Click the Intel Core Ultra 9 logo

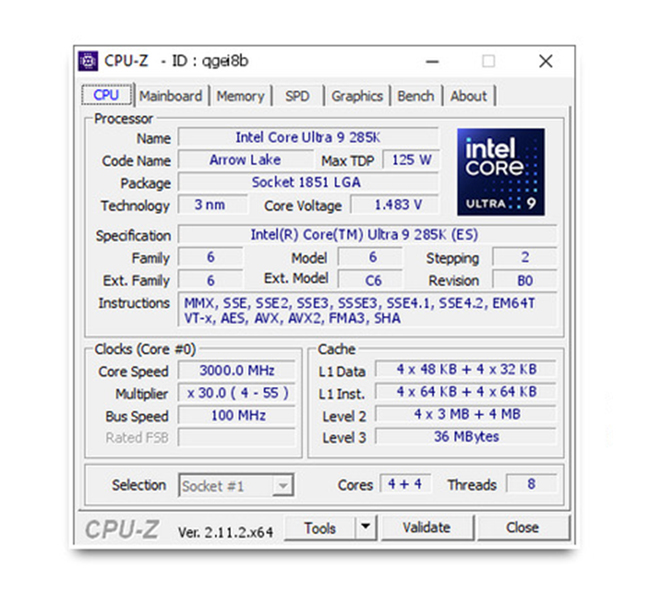tap(501, 172)
